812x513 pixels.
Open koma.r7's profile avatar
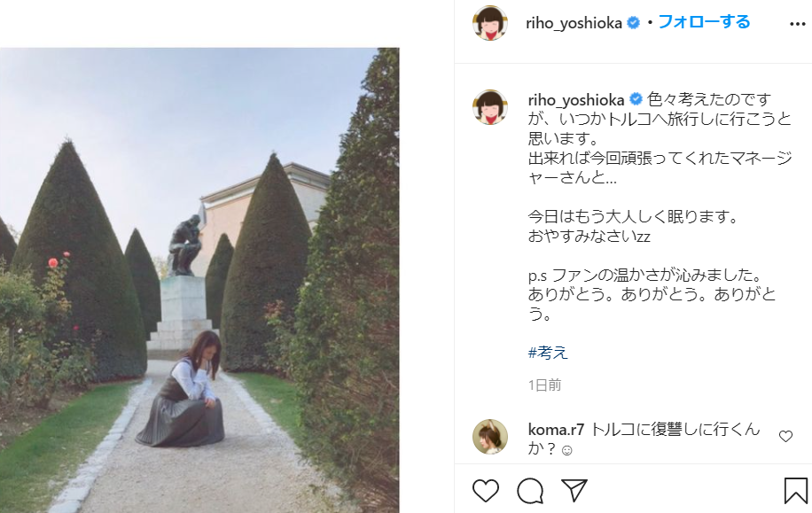coord(490,437)
